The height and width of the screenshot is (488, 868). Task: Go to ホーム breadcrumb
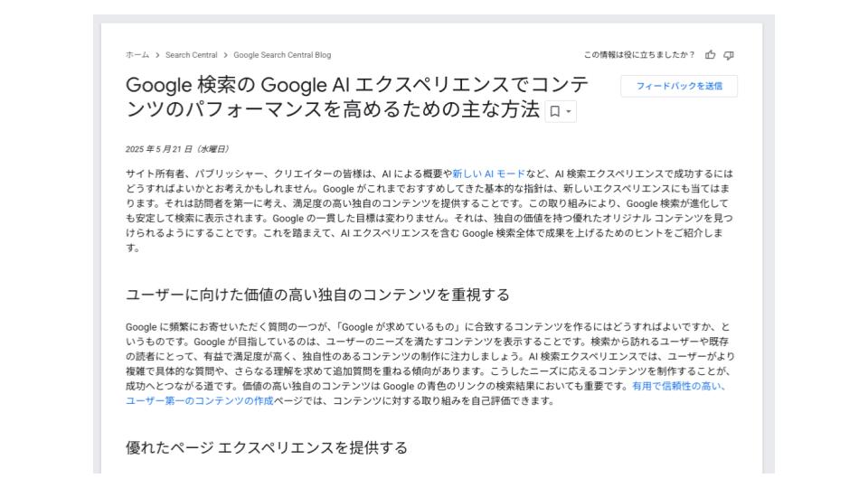pyautogui.click(x=137, y=55)
